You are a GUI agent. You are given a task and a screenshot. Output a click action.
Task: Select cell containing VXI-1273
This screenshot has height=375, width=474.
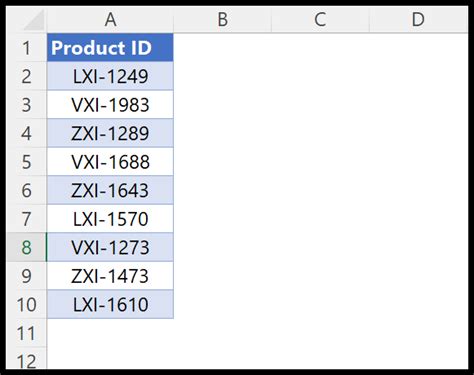click(110, 247)
